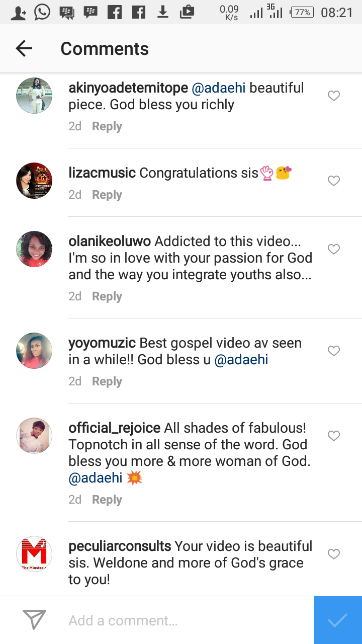362x644 pixels.
Task: Like akinyoadetemitope's comment
Action: pyautogui.click(x=334, y=96)
